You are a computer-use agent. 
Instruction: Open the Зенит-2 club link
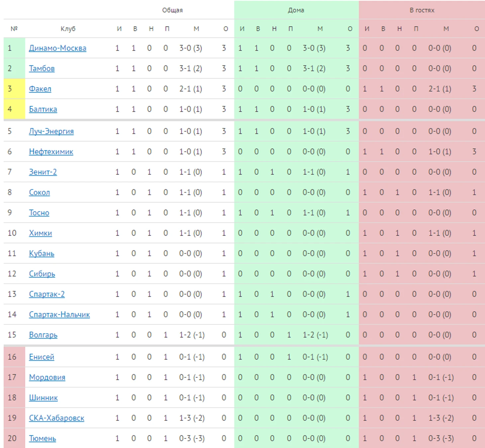pyautogui.click(x=43, y=172)
